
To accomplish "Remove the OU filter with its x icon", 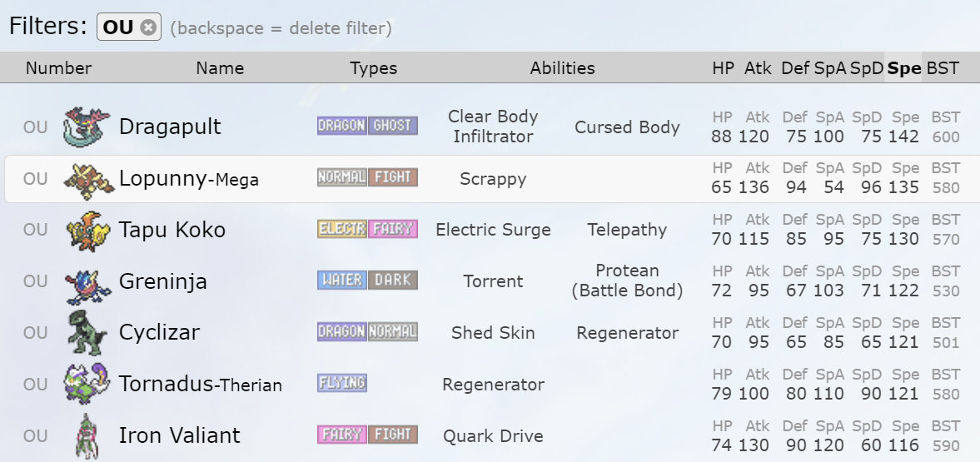I will [x=148, y=27].
